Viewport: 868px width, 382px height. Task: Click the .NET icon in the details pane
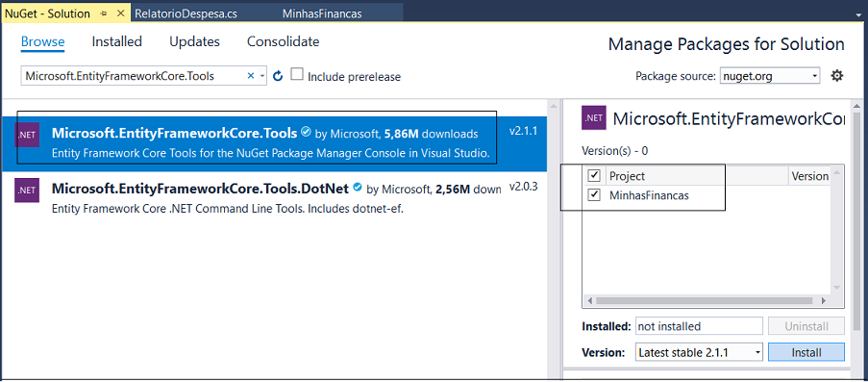[594, 118]
